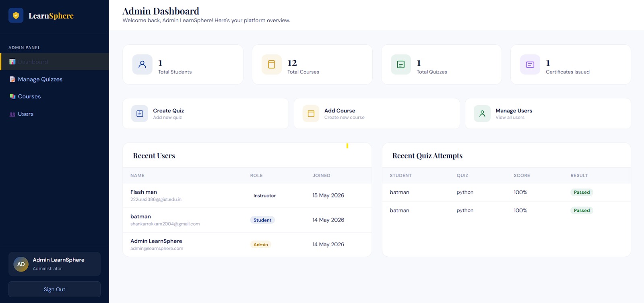Click the Flash man user name

pos(144,192)
